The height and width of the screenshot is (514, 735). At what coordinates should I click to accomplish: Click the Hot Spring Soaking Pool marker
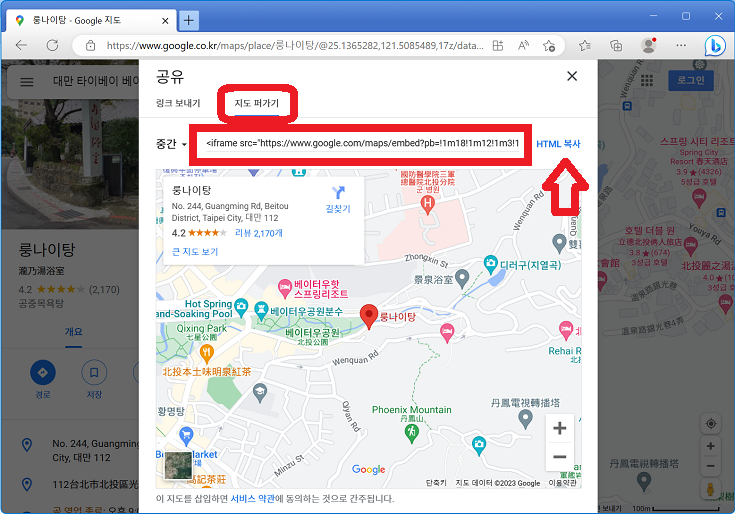241,307
